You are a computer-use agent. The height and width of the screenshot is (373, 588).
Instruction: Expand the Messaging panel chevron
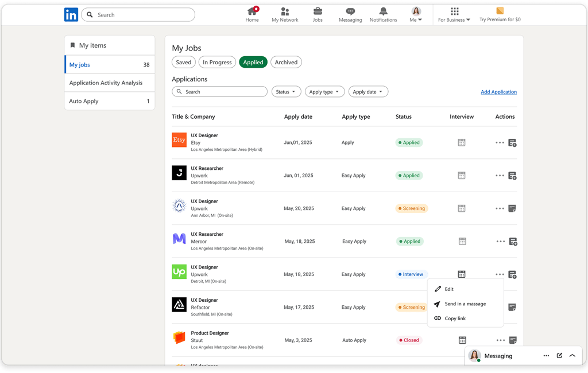click(x=572, y=356)
